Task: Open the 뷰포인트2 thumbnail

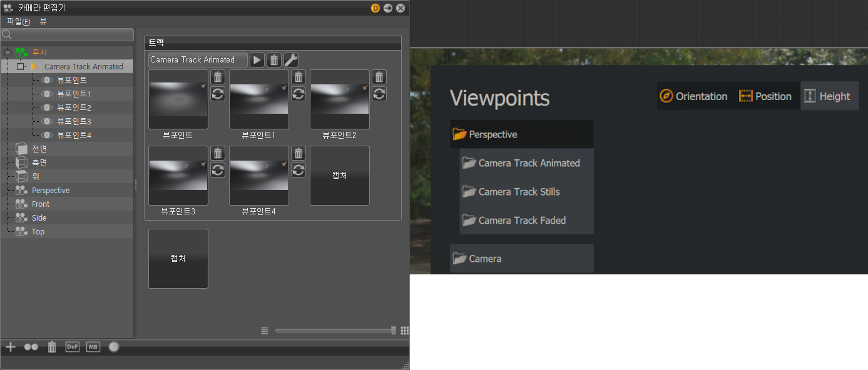Action: 340,99
